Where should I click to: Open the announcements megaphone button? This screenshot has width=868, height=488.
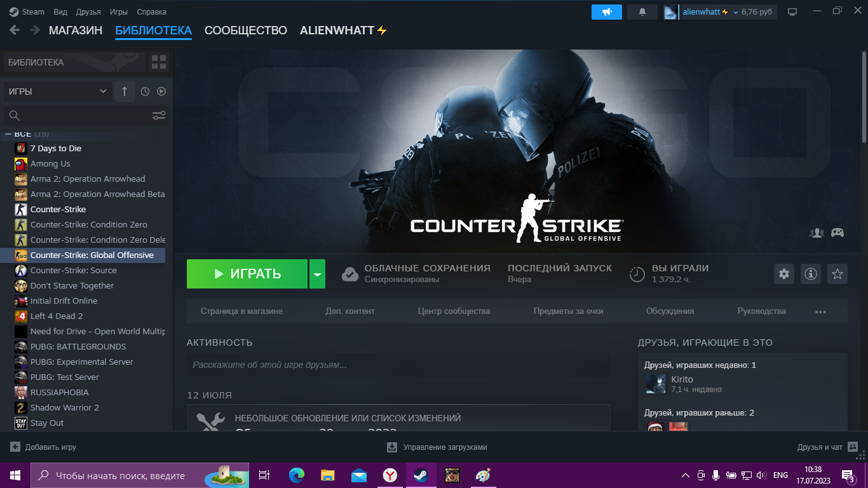pos(607,12)
